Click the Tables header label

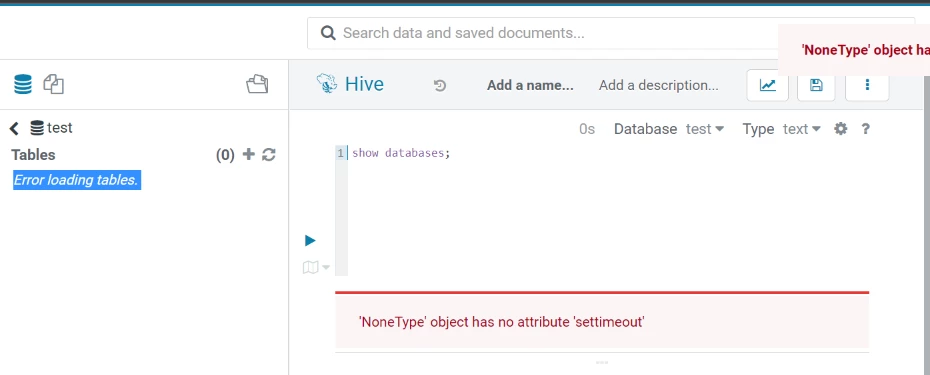pos(33,155)
